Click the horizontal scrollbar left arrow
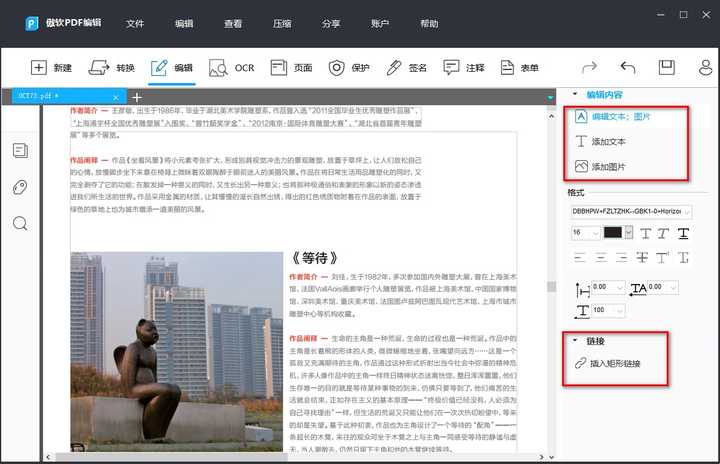The width and height of the screenshot is (720, 464). point(48,457)
